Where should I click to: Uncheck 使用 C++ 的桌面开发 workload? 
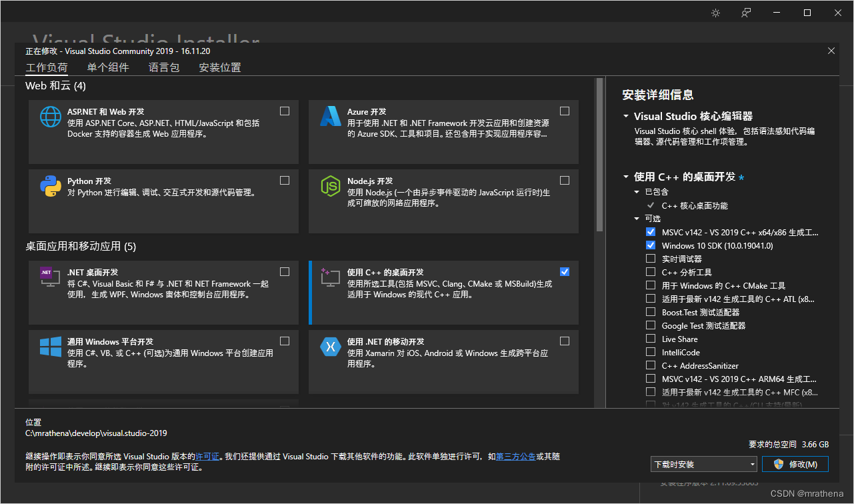point(565,271)
